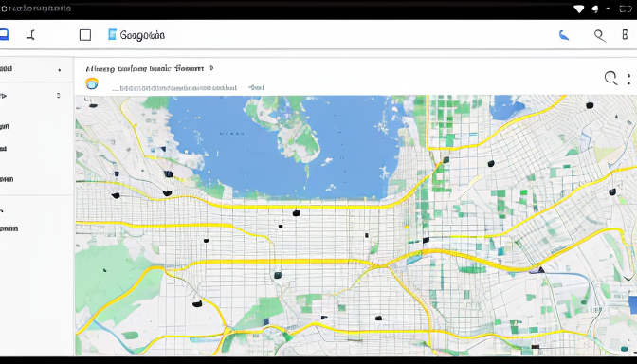Image resolution: width=637 pixels, height=364 pixels.
Task: Expand the chevron after the map title
Action: tap(211, 68)
